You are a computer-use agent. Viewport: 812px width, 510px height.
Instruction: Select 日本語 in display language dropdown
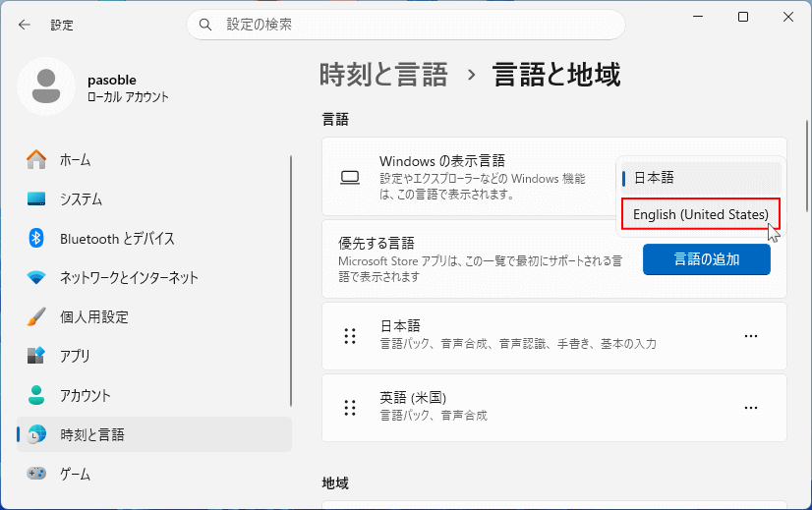(701, 178)
